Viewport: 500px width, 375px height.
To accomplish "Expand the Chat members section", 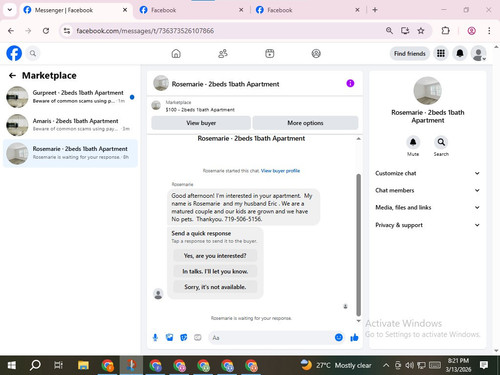I will 428,190.
